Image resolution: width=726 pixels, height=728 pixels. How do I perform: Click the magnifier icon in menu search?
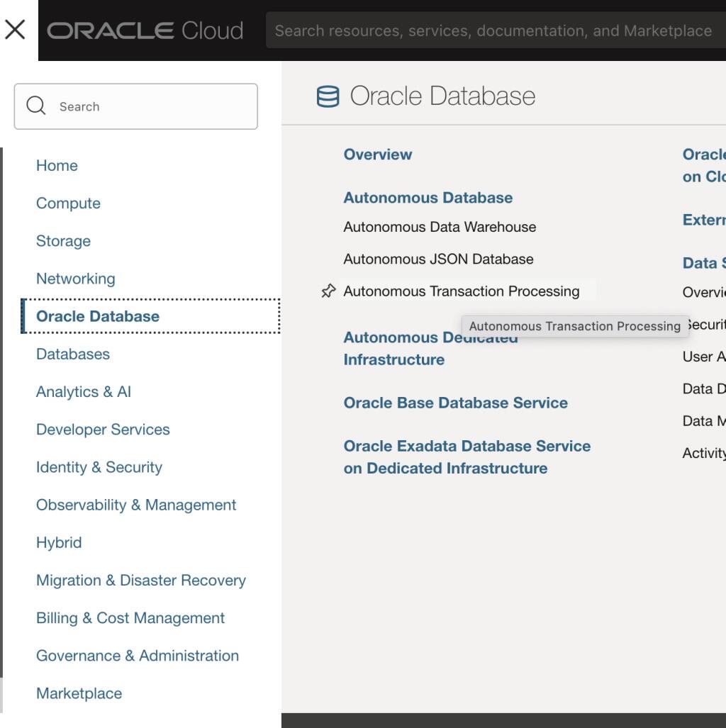(x=36, y=106)
